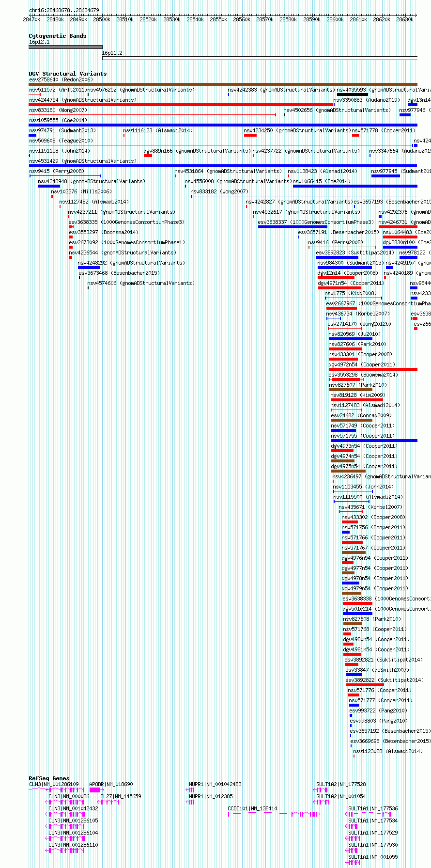431x868 pixels.
Task: Open the nsv833180 (Wong2007) variant
Action: [x=58, y=110]
